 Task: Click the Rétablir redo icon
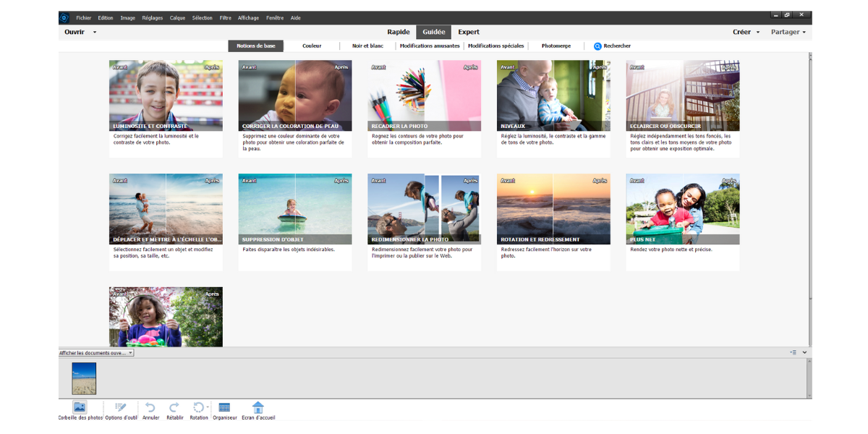(174, 407)
